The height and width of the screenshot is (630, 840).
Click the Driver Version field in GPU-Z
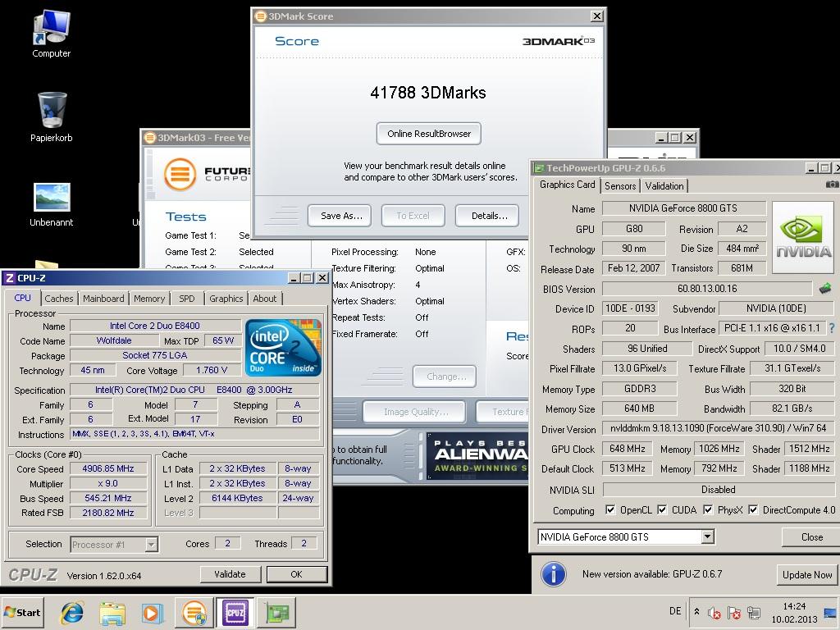click(719, 428)
